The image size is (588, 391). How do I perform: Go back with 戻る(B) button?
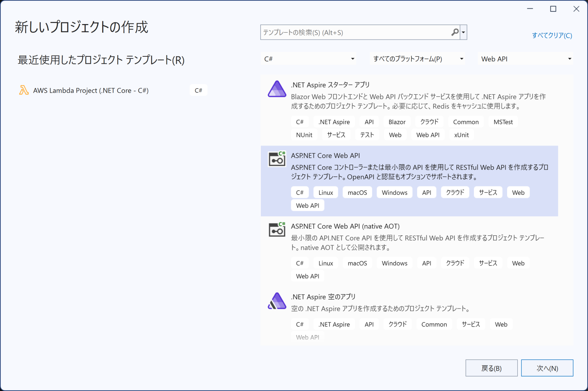[491, 368]
